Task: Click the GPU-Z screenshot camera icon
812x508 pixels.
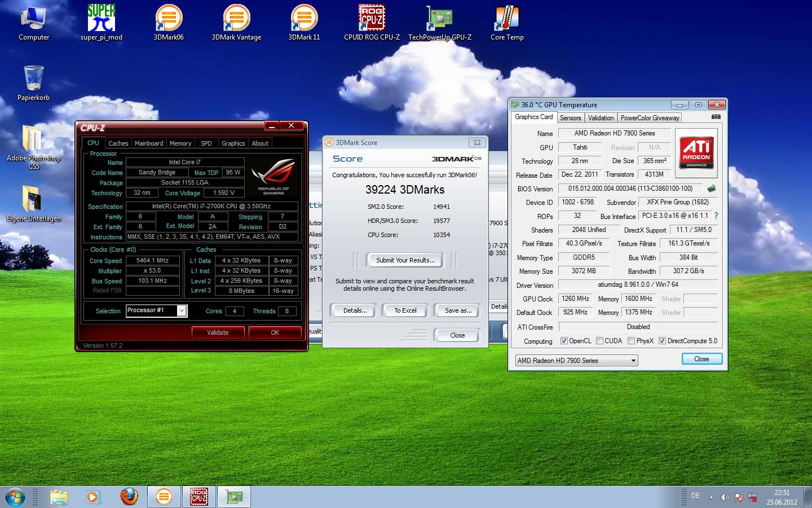Action: click(x=716, y=117)
